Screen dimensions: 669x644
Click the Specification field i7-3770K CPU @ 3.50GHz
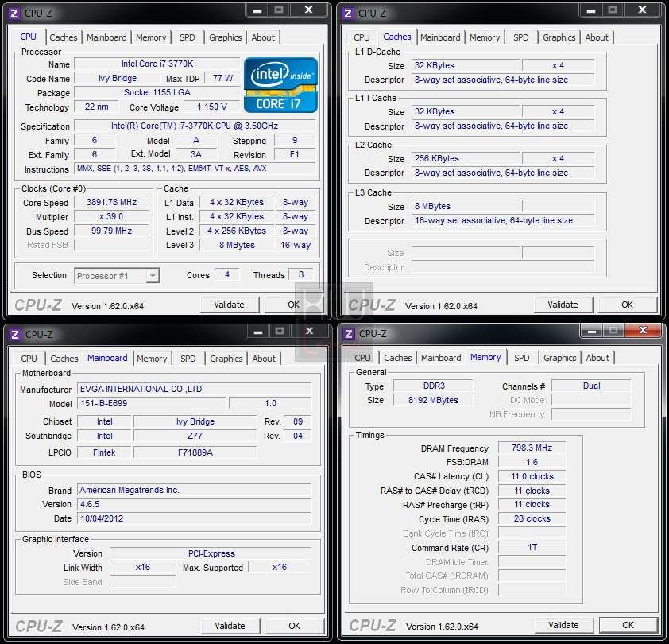195,126
